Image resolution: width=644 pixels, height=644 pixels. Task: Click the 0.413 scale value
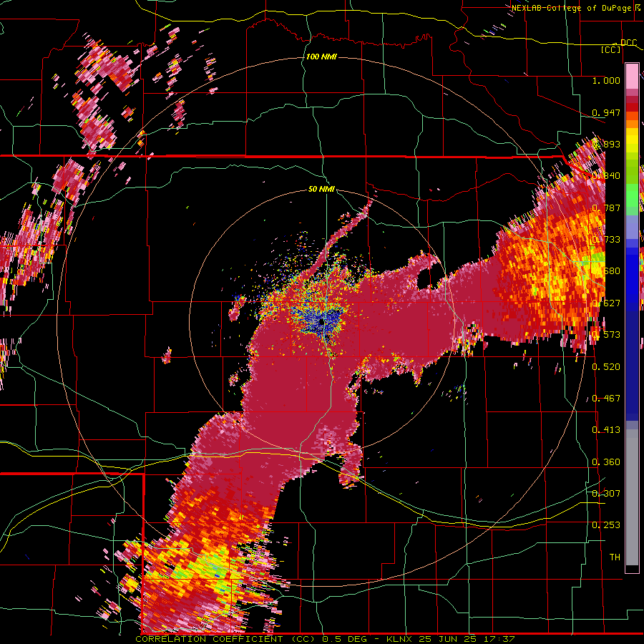[606, 429]
